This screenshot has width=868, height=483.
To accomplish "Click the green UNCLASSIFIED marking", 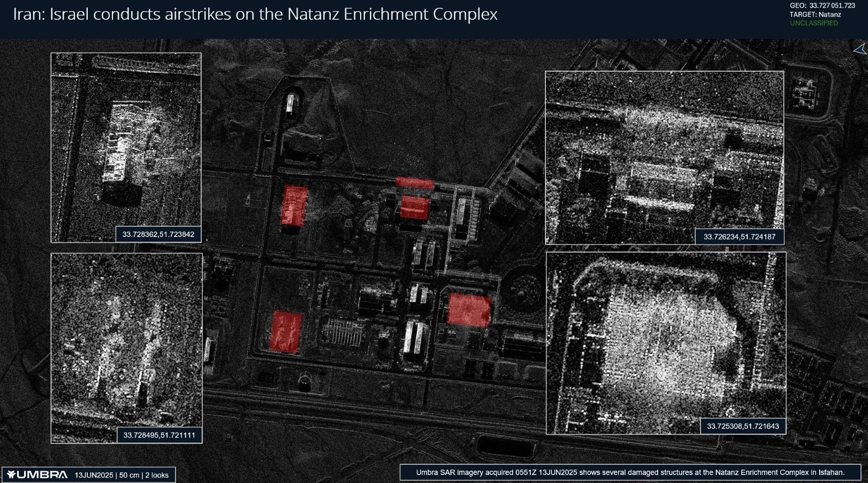I will click(x=814, y=24).
